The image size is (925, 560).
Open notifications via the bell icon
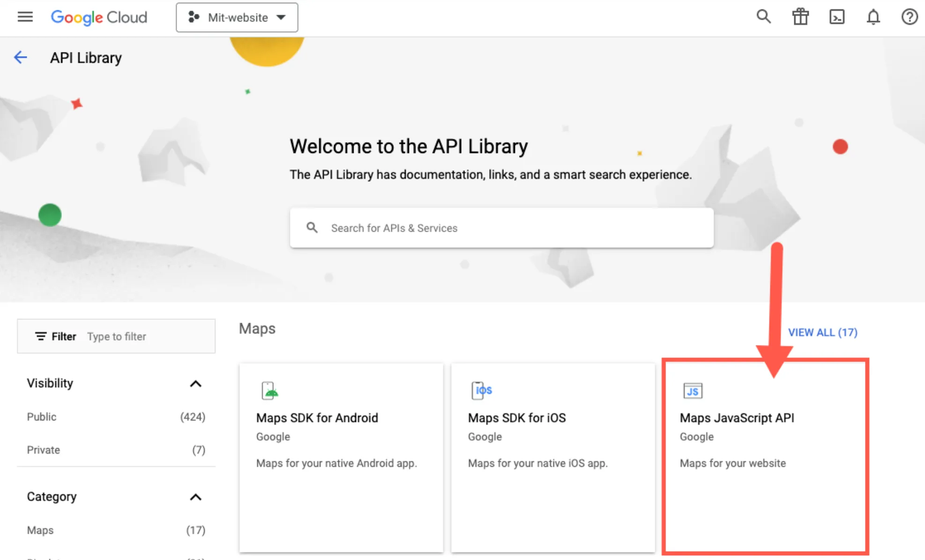(x=873, y=17)
